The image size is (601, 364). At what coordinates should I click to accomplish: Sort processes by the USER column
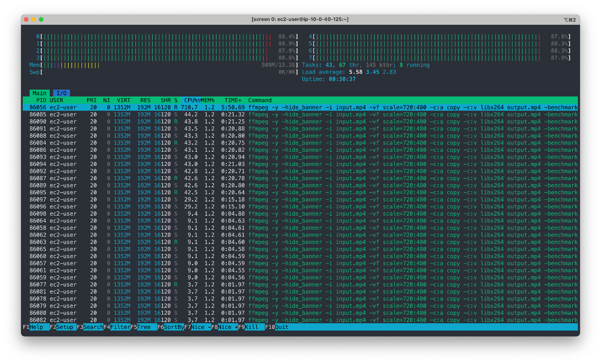click(56, 100)
